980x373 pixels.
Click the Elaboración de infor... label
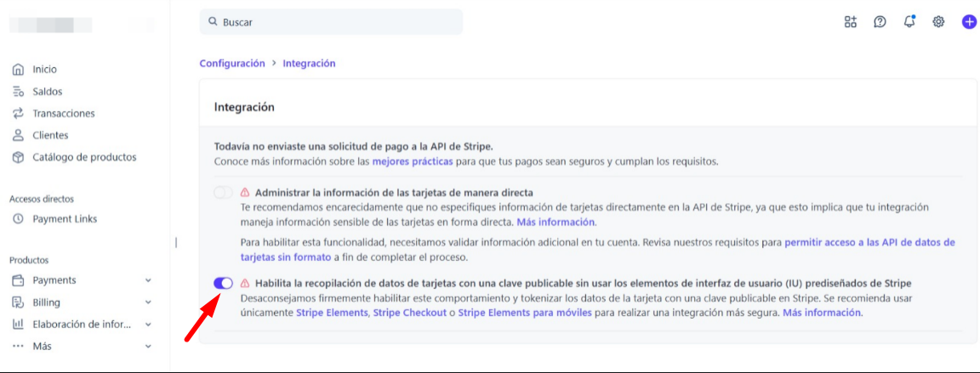(x=82, y=325)
